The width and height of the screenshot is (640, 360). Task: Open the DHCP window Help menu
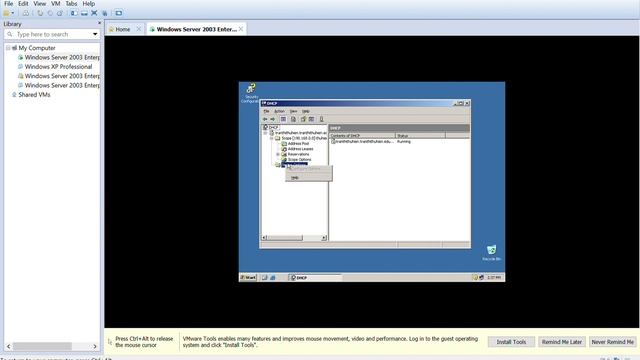tap(306, 111)
